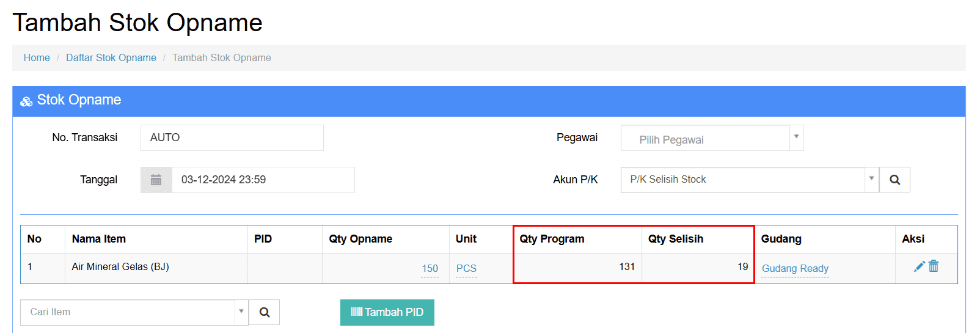
Task: Change the PCS unit link
Action: 466,269
